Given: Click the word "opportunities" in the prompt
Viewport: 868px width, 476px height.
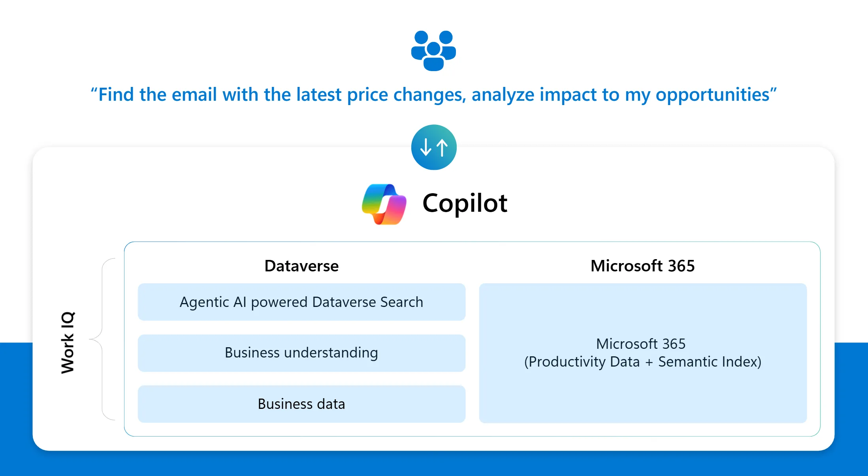Looking at the screenshot, I should point(713,95).
